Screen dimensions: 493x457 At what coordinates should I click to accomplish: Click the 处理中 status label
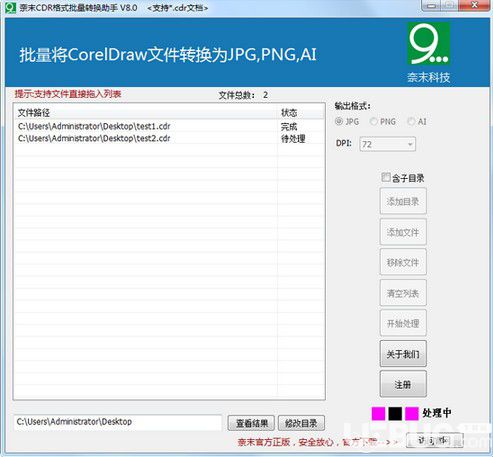pos(437,413)
